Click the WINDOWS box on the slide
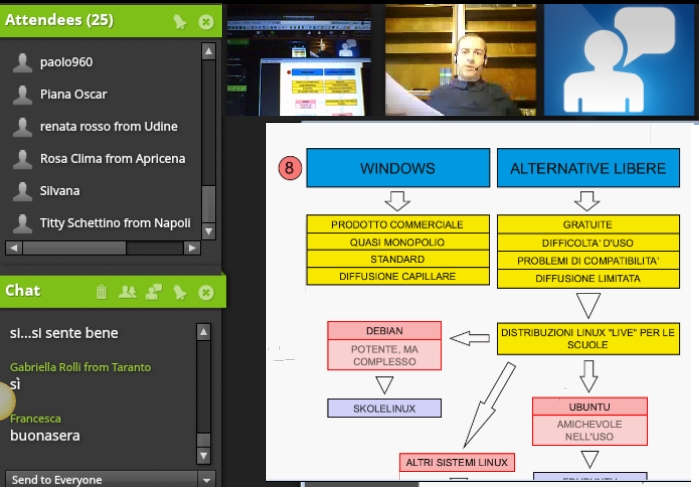Screen dimensions: 699x487 click(x=398, y=168)
